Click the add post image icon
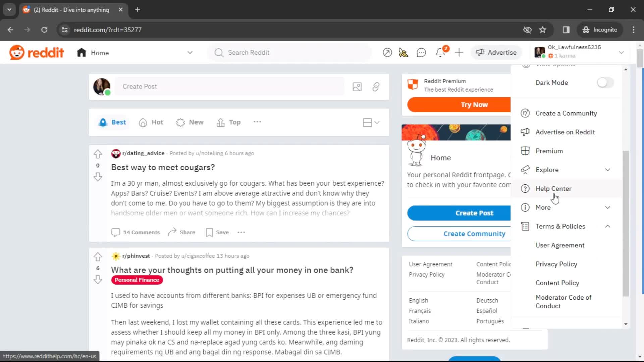This screenshot has width=644, height=362. tap(357, 86)
